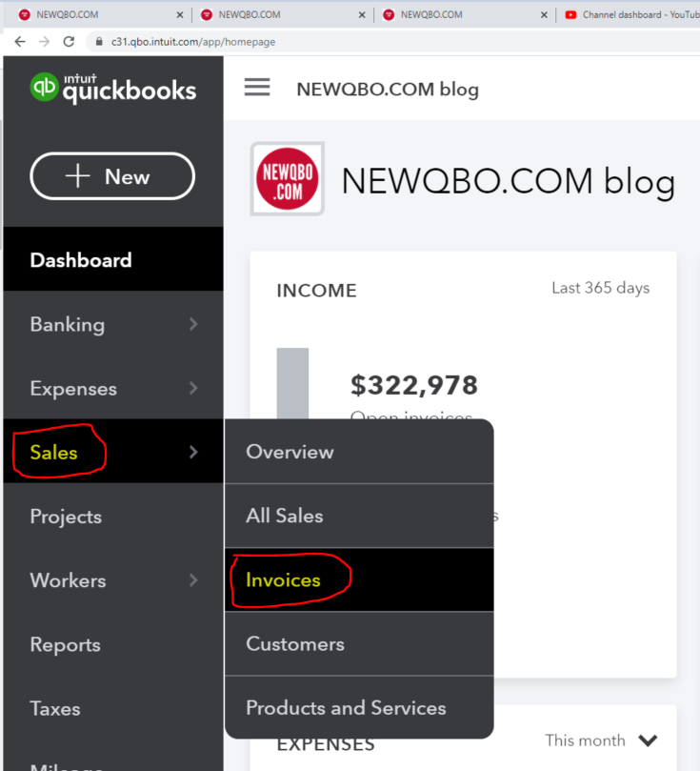
Task: Close the first NEWQBO.COM tab
Action: click(x=180, y=15)
